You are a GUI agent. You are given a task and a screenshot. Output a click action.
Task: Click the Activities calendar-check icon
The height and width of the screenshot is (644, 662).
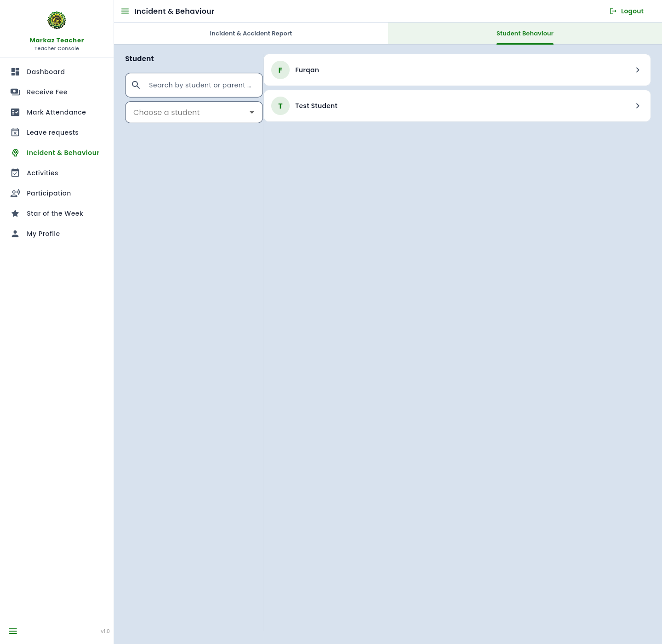coord(15,173)
